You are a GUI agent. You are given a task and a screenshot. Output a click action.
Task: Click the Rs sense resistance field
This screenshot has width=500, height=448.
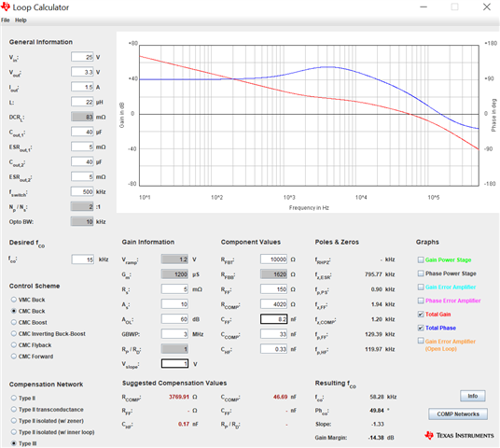point(174,289)
